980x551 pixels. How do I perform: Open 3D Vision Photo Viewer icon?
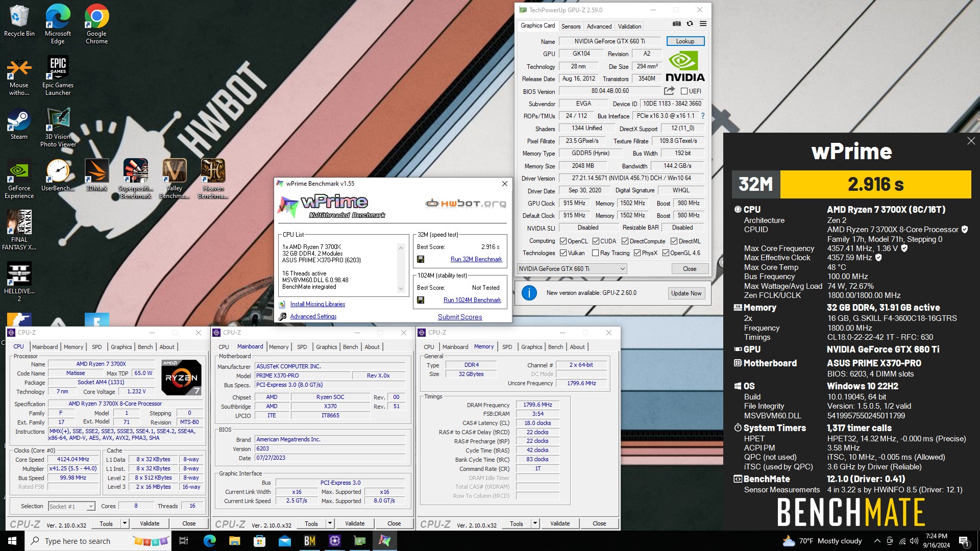(58, 128)
